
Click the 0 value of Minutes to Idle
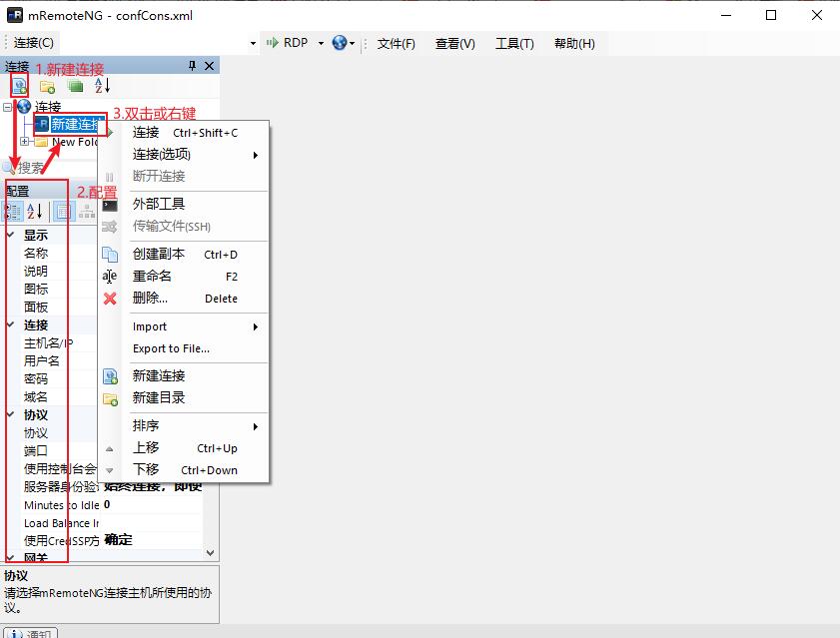tap(107, 504)
